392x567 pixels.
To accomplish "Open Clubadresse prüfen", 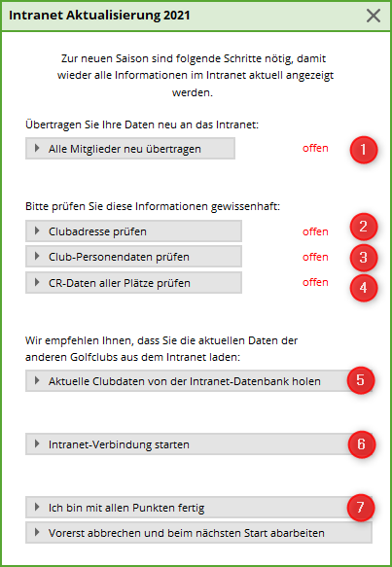I will tap(133, 230).
